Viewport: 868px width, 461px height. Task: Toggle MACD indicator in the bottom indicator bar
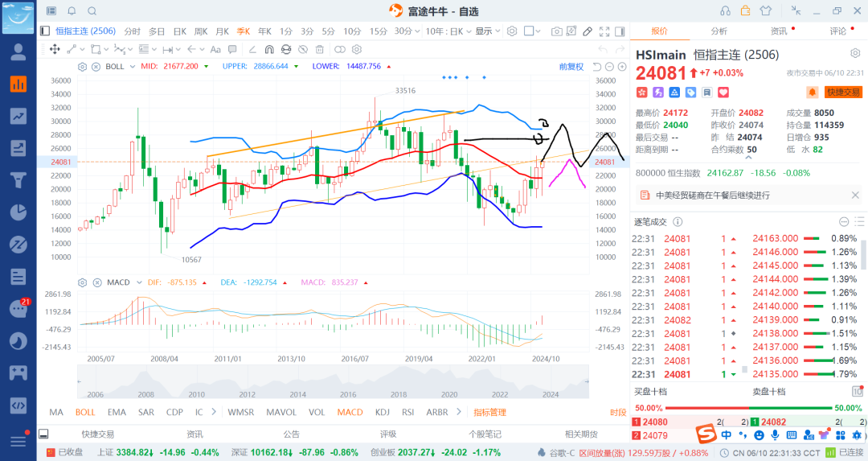(x=350, y=412)
